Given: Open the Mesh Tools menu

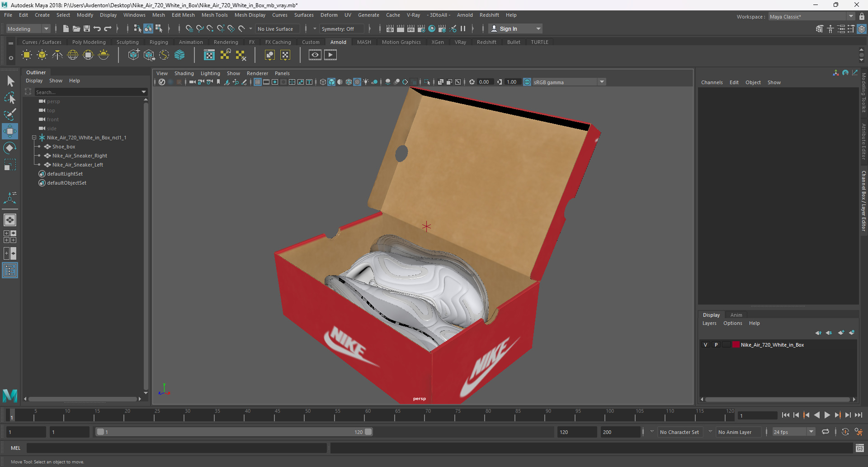Looking at the screenshot, I should [x=215, y=15].
